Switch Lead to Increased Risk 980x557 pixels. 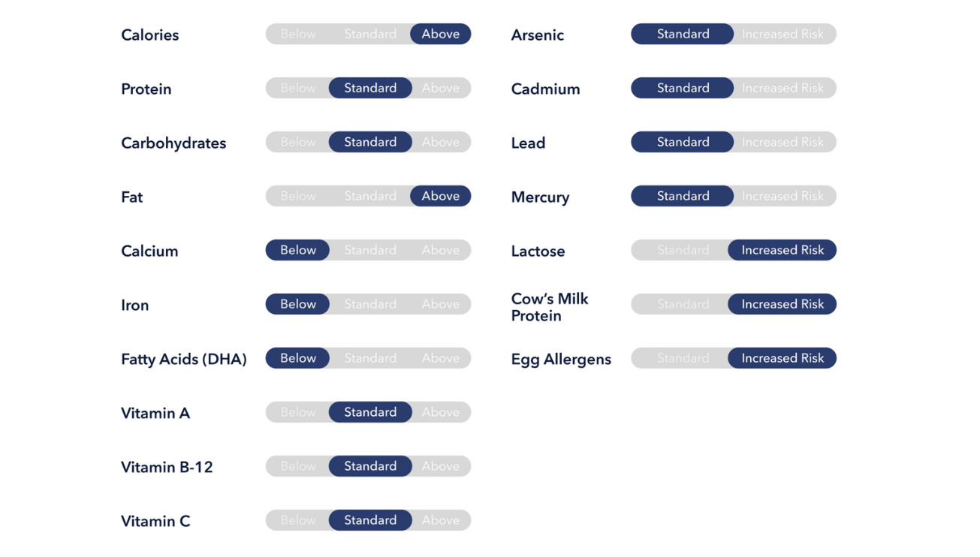pyautogui.click(x=782, y=142)
